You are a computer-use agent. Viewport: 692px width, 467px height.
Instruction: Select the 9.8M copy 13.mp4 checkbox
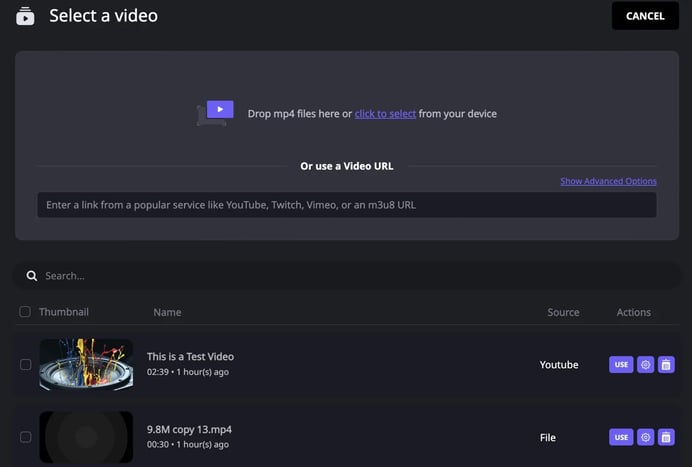pos(25,437)
